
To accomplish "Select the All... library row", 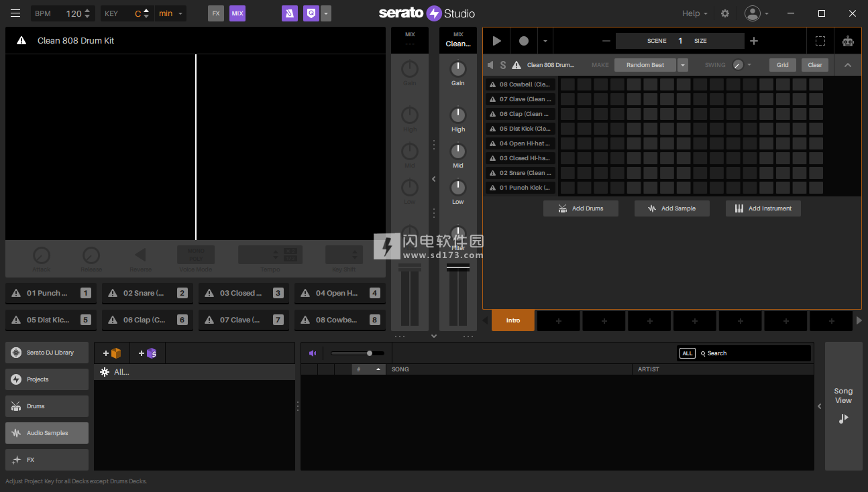I will pyautogui.click(x=195, y=372).
